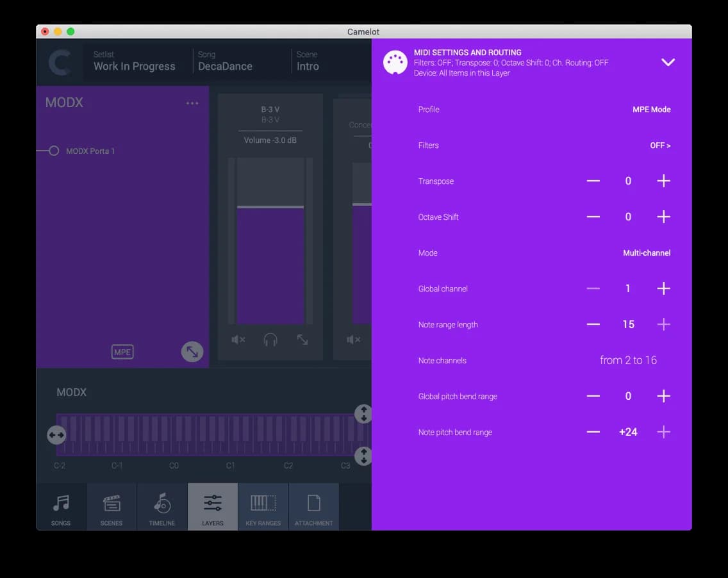Switch to the Scenes view
Screen dimensions: 728x578
click(x=111, y=506)
